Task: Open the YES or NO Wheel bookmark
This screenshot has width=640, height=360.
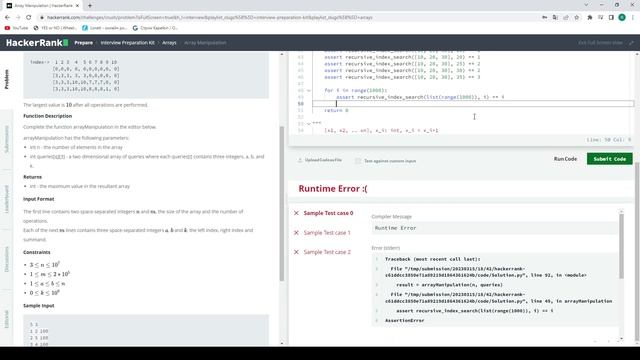Action: 55,28
